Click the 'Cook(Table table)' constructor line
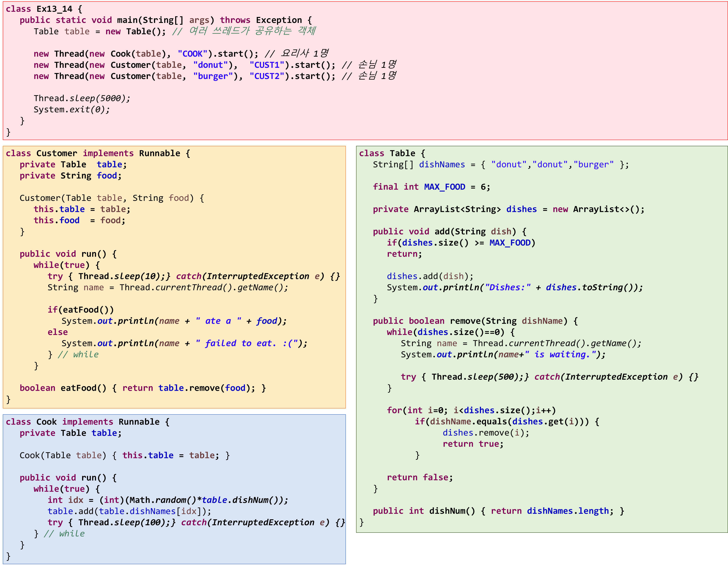The image size is (728, 567). [x=125, y=456]
